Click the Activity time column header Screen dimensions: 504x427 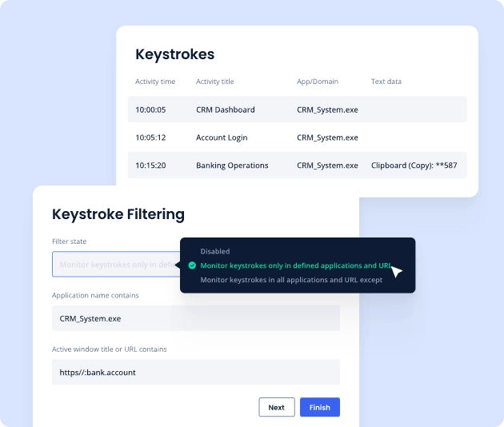pos(155,82)
